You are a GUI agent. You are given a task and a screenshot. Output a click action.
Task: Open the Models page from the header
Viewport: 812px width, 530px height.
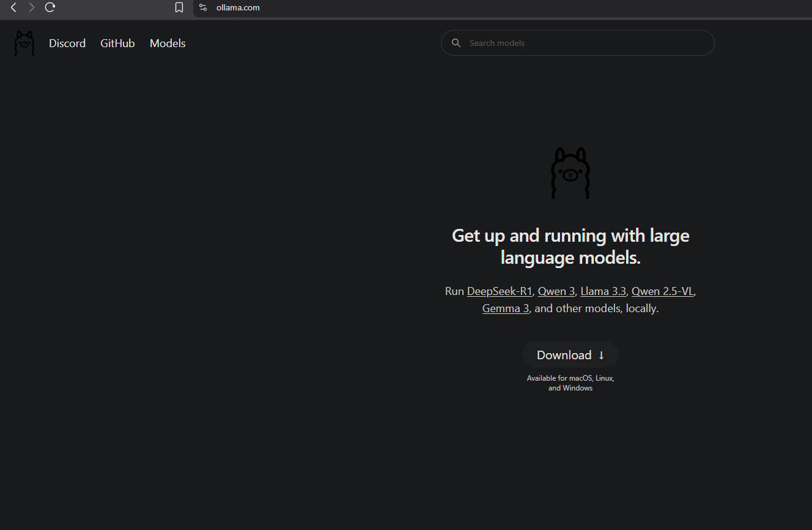pos(168,43)
